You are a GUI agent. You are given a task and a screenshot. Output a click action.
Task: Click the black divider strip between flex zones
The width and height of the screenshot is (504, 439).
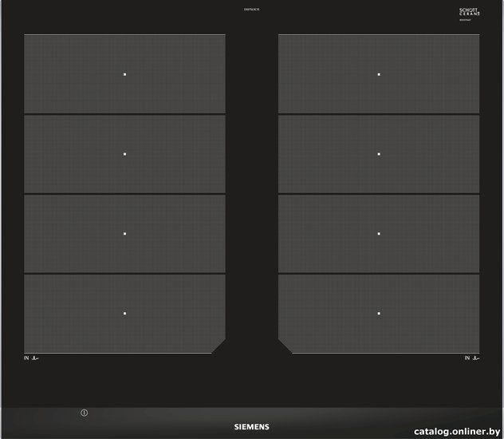click(x=252, y=193)
